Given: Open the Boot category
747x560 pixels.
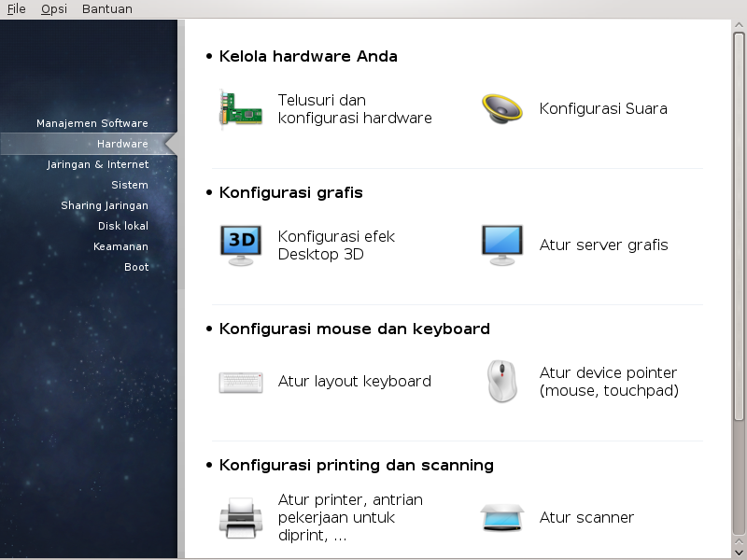Looking at the screenshot, I should 136,267.
